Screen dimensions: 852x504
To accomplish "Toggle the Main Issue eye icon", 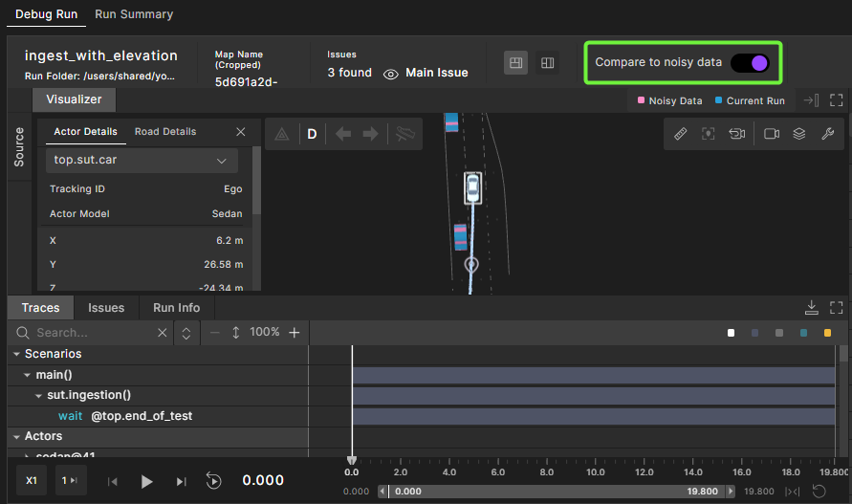I will 390,74.
